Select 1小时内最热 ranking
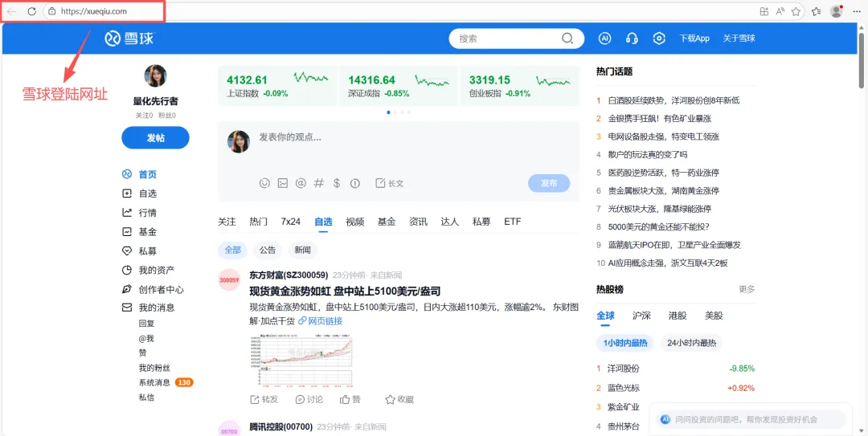Image resolution: width=868 pixels, height=436 pixels. coord(625,343)
